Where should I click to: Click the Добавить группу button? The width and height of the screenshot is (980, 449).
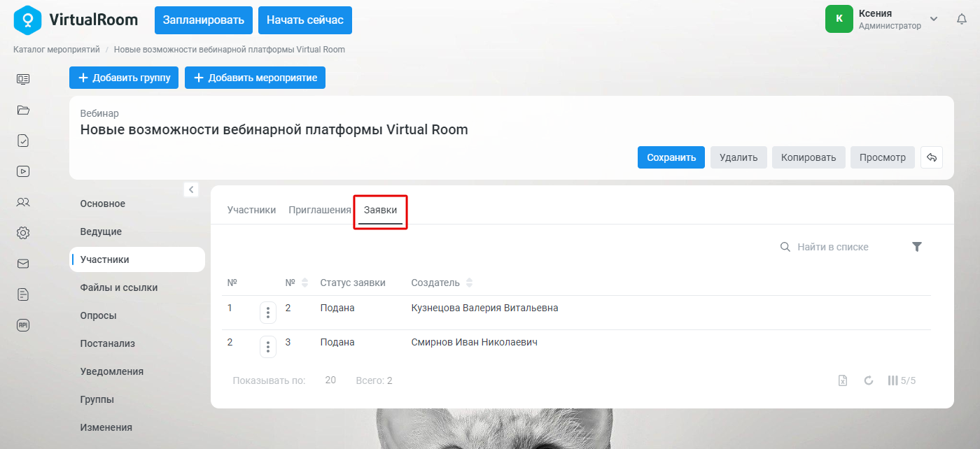pos(124,78)
